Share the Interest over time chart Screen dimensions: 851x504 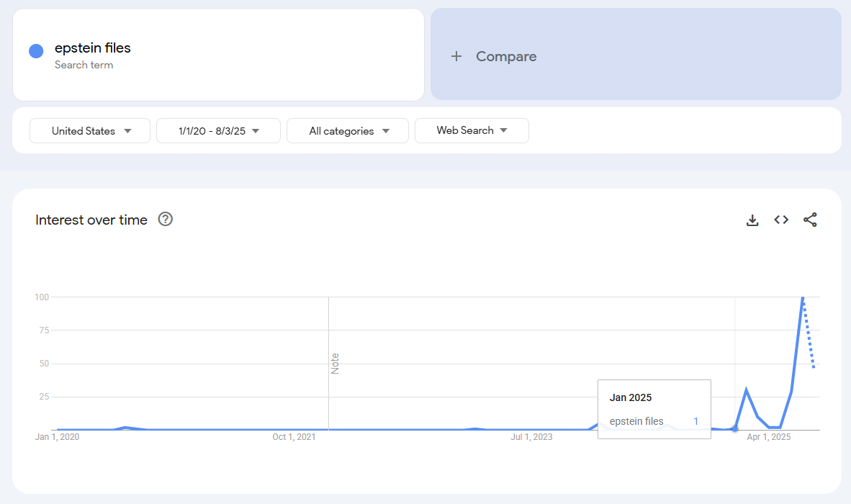[x=810, y=220]
